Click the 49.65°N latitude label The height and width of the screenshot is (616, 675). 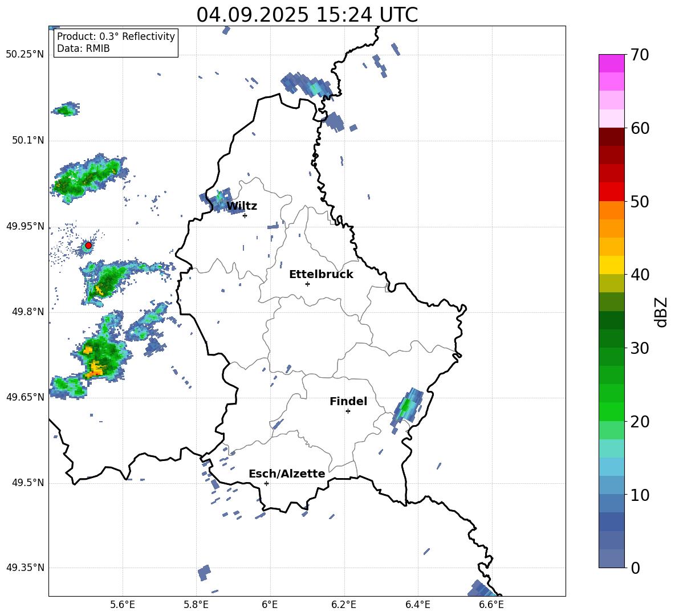(25, 397)
